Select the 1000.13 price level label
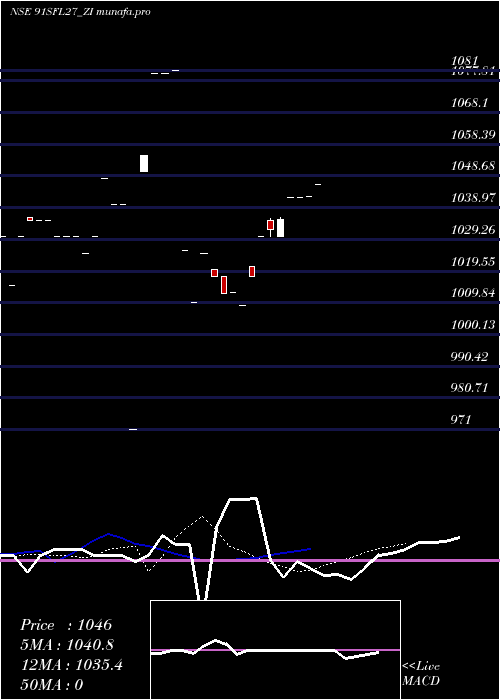 [473, 325]
